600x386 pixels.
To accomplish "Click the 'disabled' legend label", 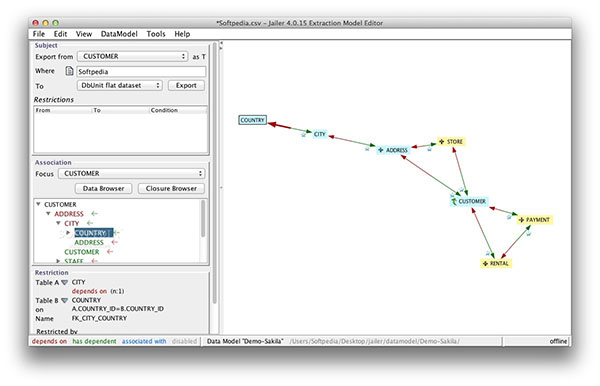I will click(184, 341).
